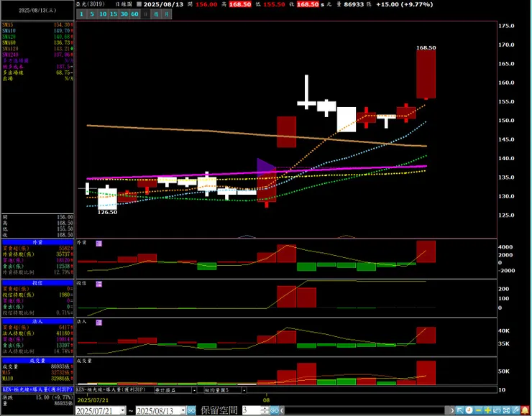Select the KEN strategy label in left panel
The height and width of the screenshot is (416, 532).
(37, 389)
